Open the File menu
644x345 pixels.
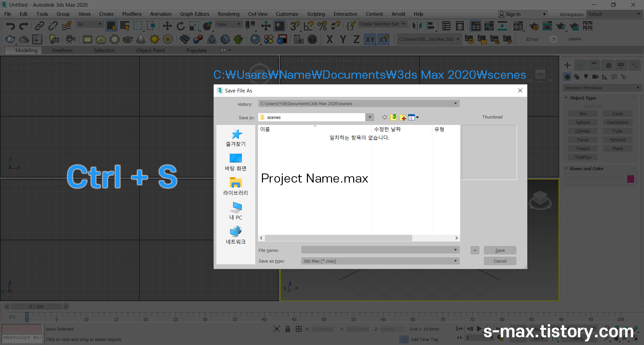(8, 14)
